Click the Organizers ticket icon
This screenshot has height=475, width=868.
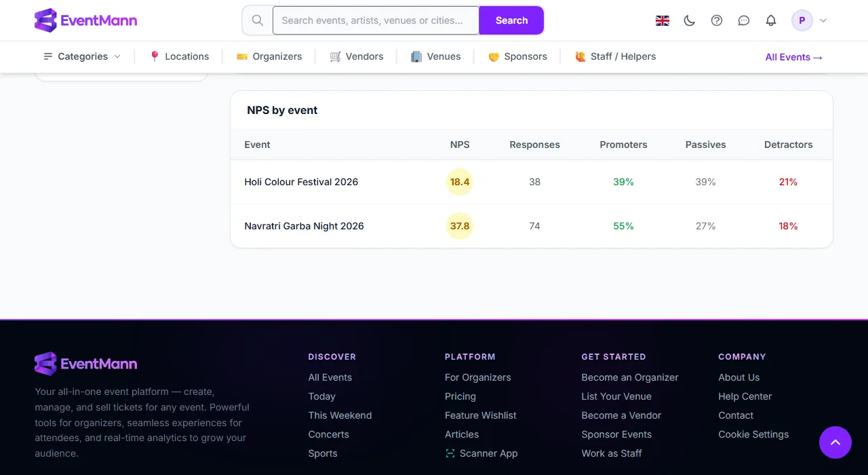(x=242, y=56)
